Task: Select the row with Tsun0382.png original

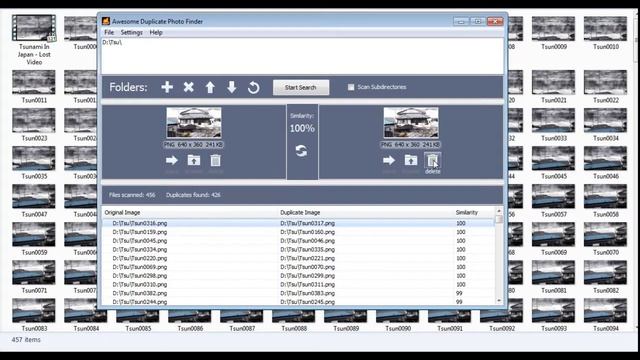Action: pyautogui.click(x=298, y=293)
